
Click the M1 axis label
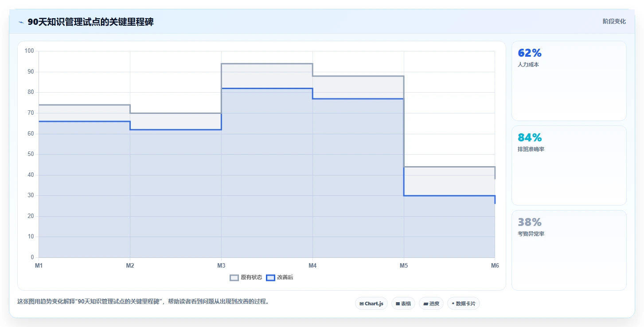pyautogui.click(x=39, y=266)
